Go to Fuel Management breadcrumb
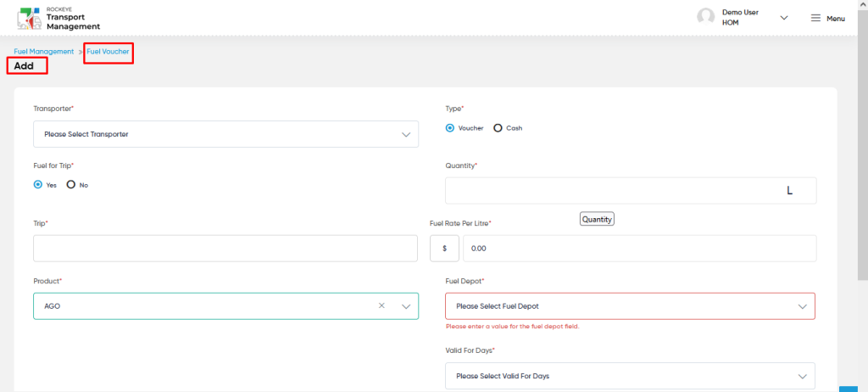The width and height of the screenshot is (868, 392). point(44,52)
